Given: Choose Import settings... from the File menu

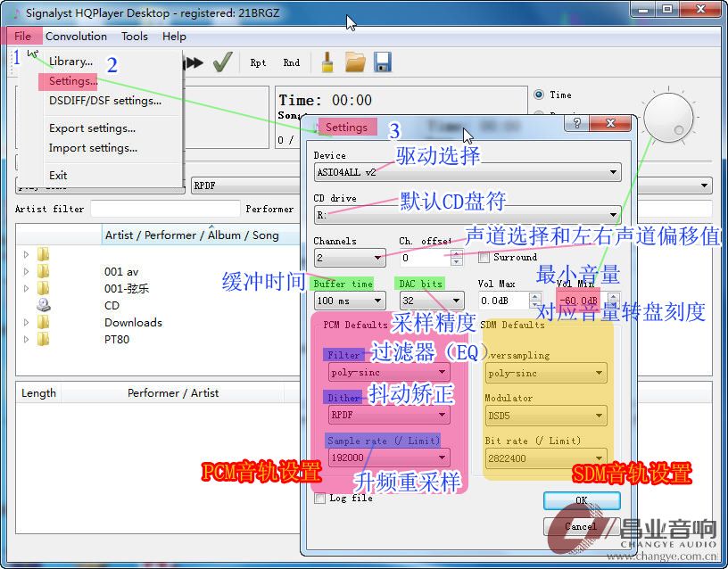Looking at the screenshot, I should click(93, 148).
